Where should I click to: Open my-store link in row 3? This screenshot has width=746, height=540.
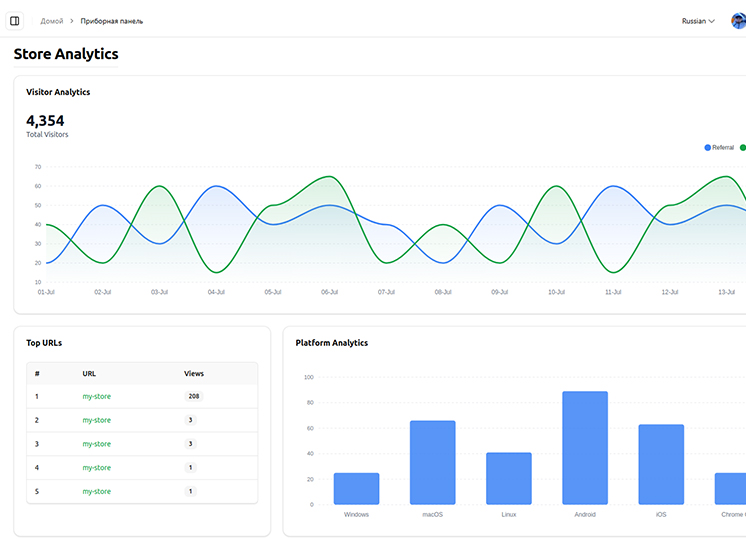[97, 444]
